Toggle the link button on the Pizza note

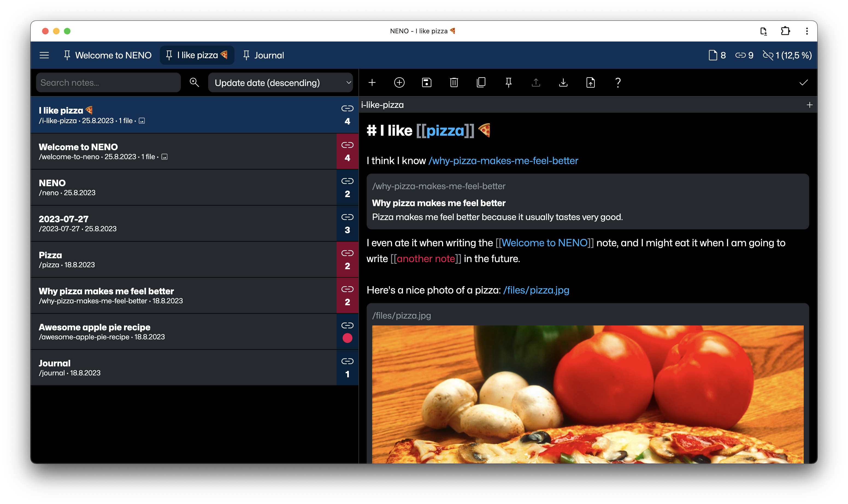click(347, 259)
